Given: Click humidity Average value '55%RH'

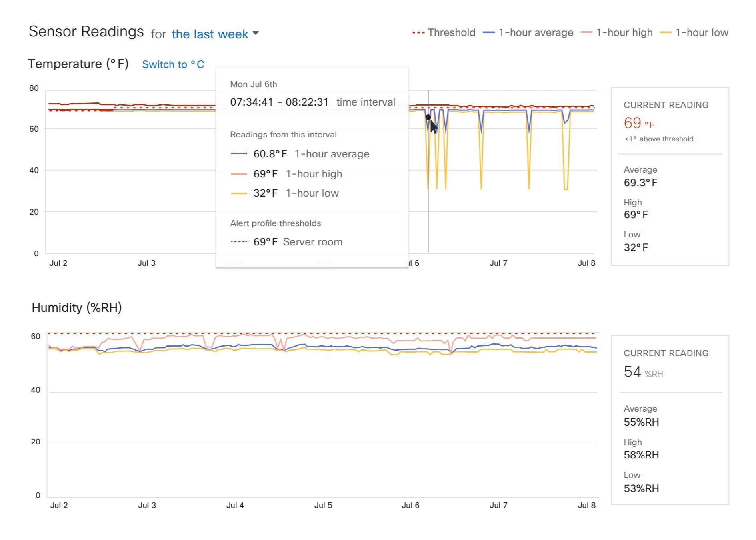Looking at the screenshot, I should tap(641, 422).
